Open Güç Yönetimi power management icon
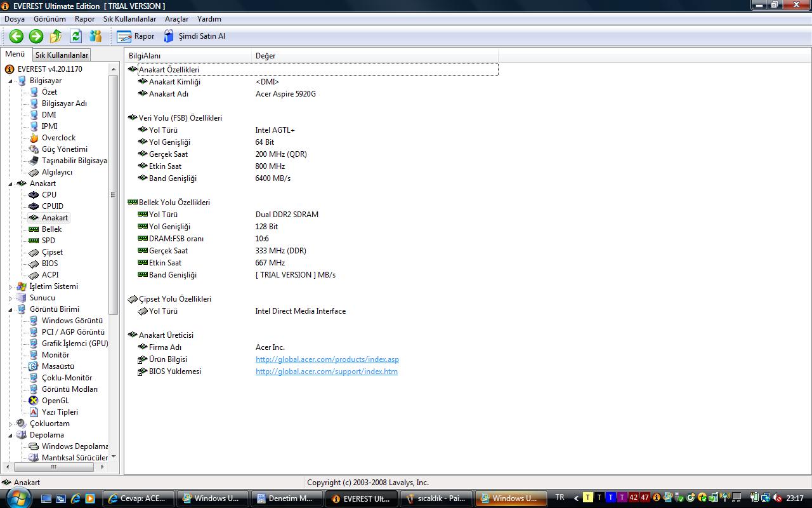812x508 pixels. 34,149
